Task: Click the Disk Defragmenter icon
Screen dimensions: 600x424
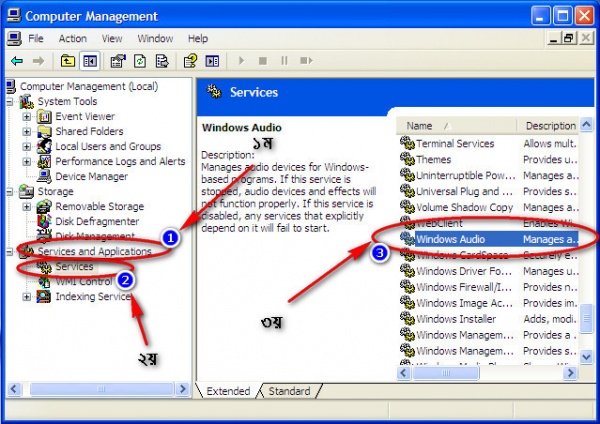Action: (x=44, y=221)
